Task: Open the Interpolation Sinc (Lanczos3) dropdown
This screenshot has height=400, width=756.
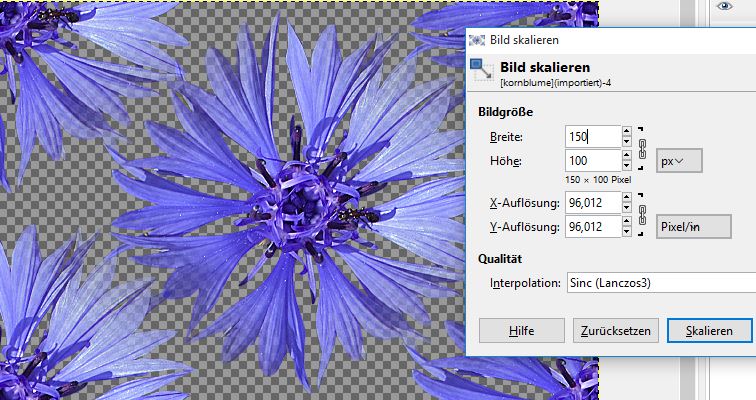Action: (661, 282)
